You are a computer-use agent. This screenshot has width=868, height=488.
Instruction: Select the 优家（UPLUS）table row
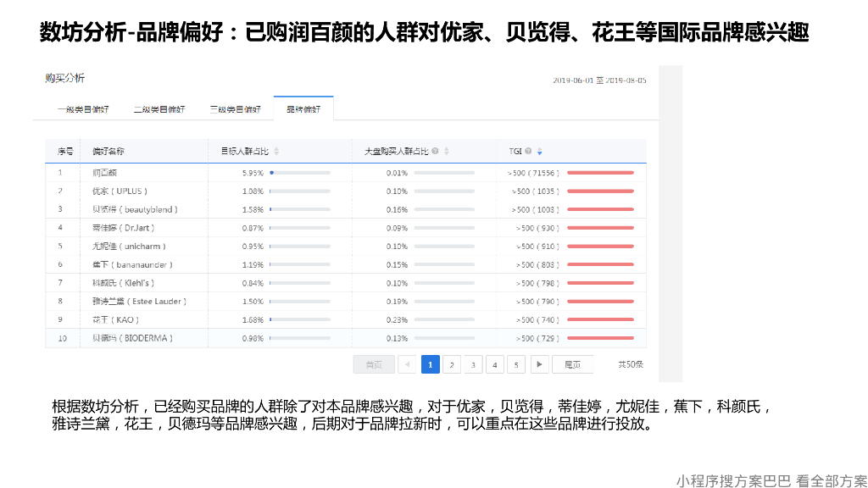tap(254, 191)
